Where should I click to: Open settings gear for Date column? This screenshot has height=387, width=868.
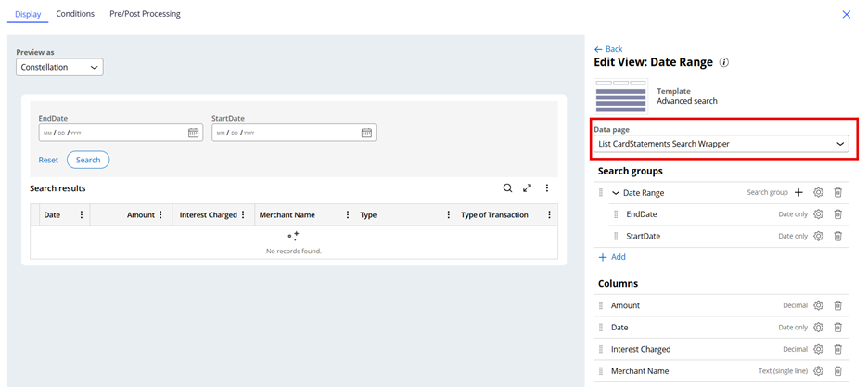click(818, 328)
